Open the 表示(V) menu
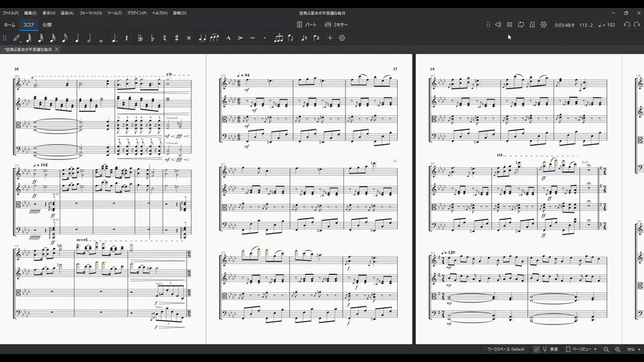 pyautogui.click(x=49, y=13)
